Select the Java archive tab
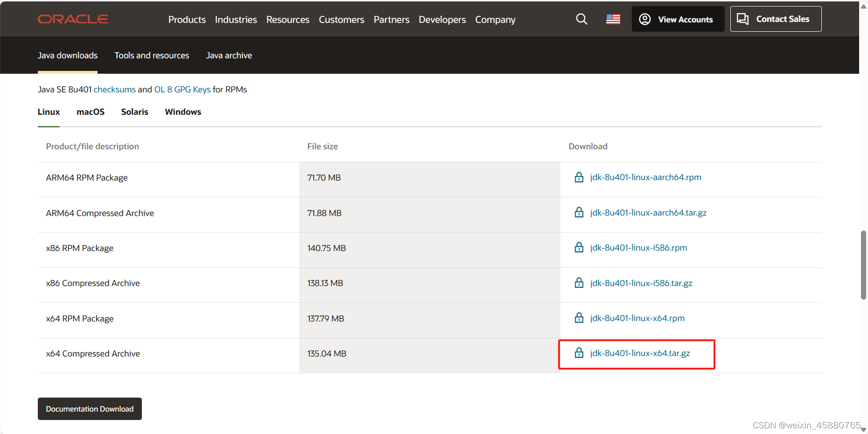The image size is (868, 434). (x=229, y=56)
